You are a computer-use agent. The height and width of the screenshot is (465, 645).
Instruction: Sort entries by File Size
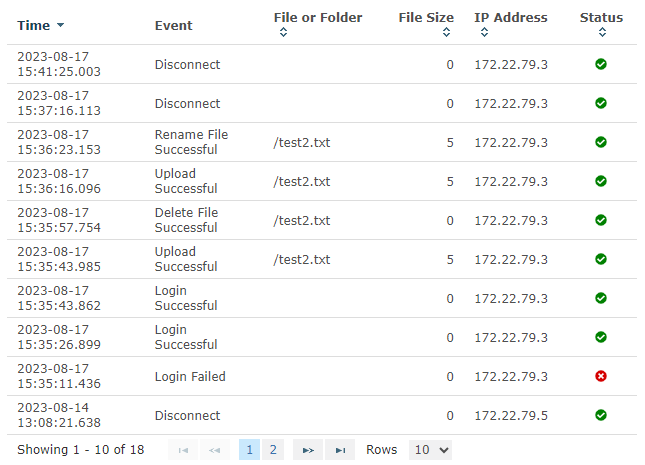(446, 32)
